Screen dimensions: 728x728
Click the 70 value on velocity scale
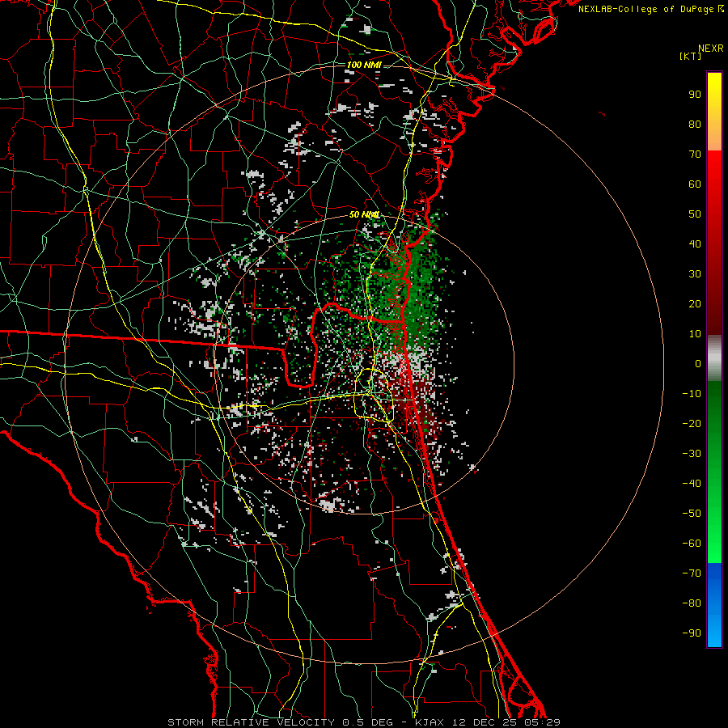695,154
